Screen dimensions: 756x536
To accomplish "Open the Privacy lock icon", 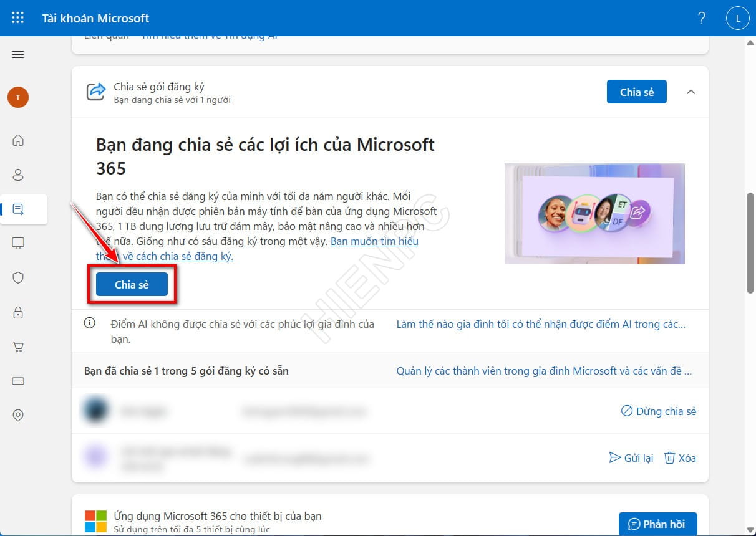I will tap(18, 312).
